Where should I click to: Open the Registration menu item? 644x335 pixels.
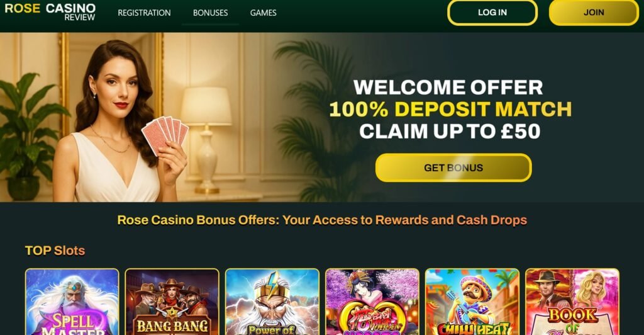tap(144, 13)
